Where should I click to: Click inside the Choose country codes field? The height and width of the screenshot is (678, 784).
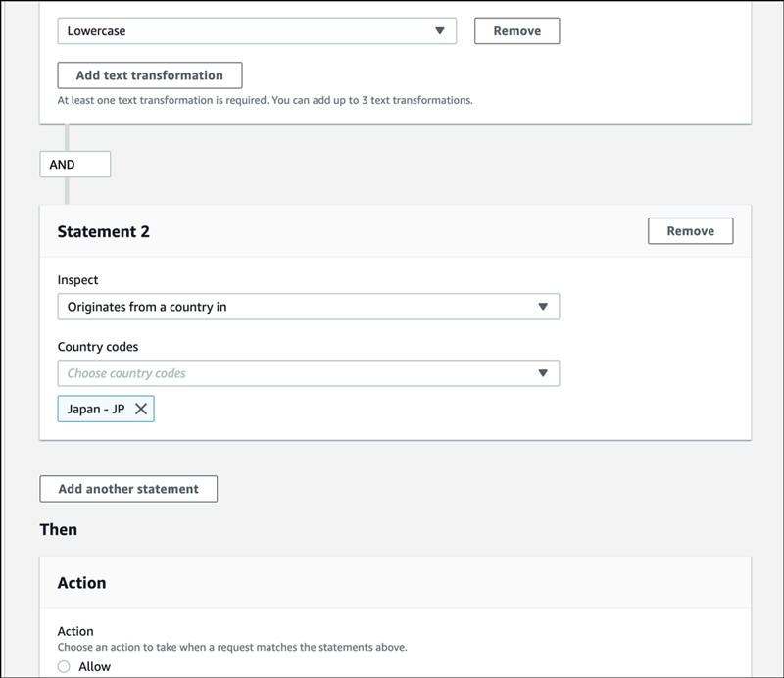(x=294, y=373)
